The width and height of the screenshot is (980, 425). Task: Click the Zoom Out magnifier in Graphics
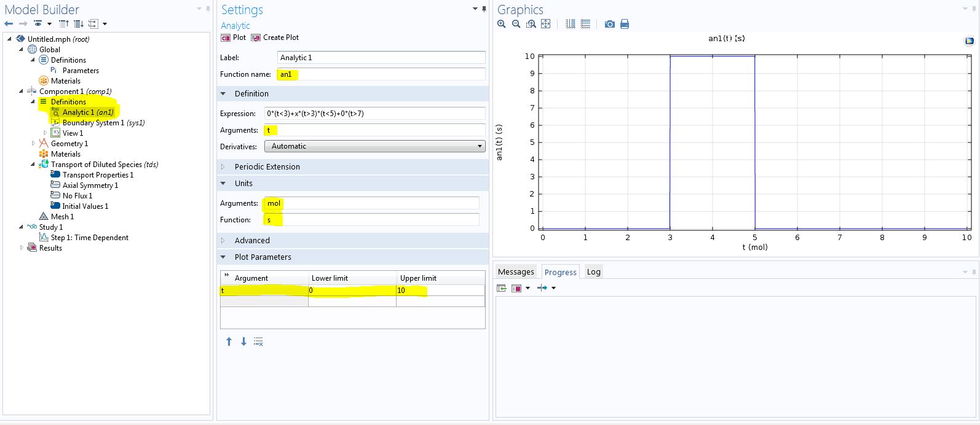click(x=516, y=24)
